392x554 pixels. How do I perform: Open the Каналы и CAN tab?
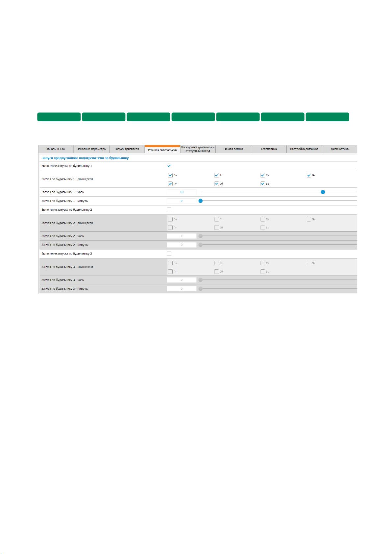pos(56,149)
